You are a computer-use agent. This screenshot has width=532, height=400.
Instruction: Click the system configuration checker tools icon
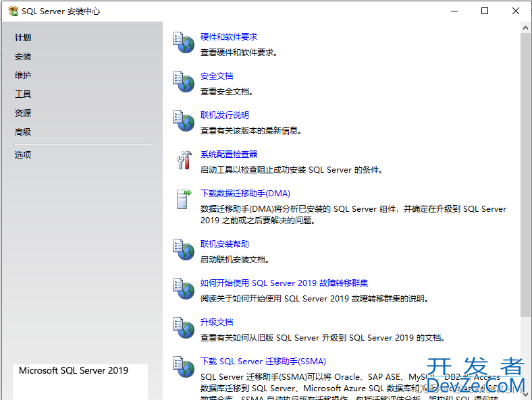pos(184,160)
